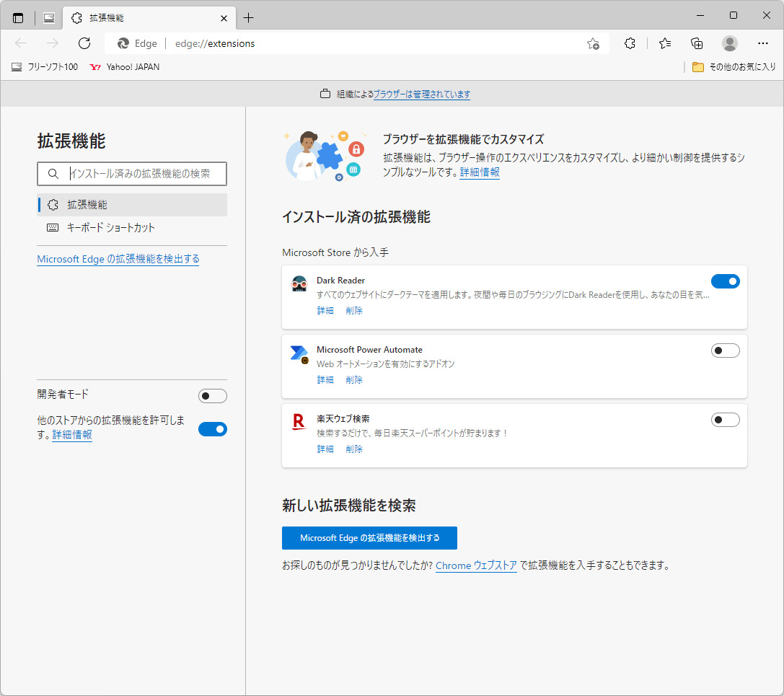Open the フリーソフト100 bookmark

[x=45, y=67]
